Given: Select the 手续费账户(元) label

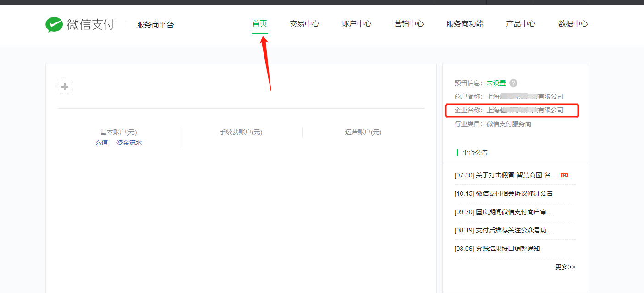Looking at the screenshot, I should pos(241,132).
